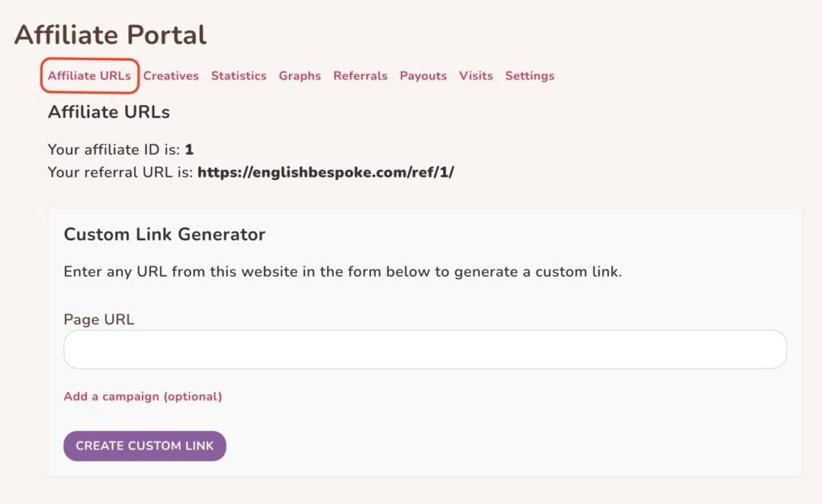Click the bold affiliate ID number 1

(189, 149)
